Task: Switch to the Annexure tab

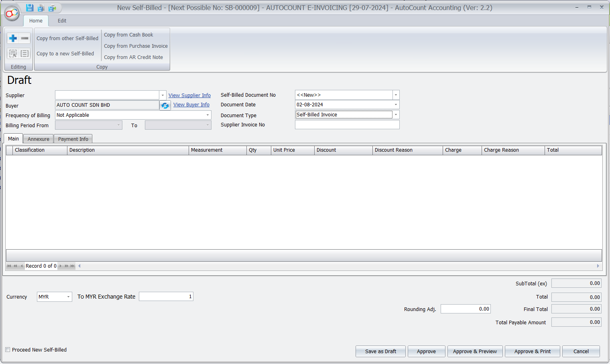Action: (x=38, y=139)
